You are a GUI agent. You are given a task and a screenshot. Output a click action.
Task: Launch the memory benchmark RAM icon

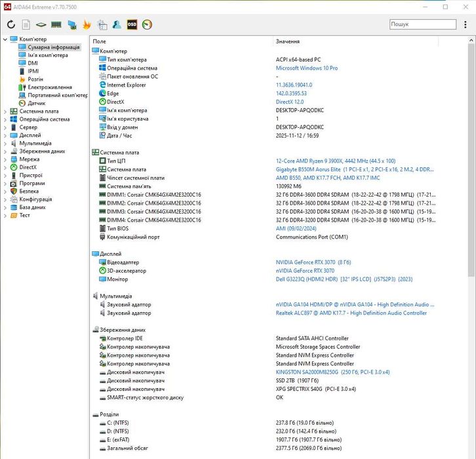coord(56,25)
